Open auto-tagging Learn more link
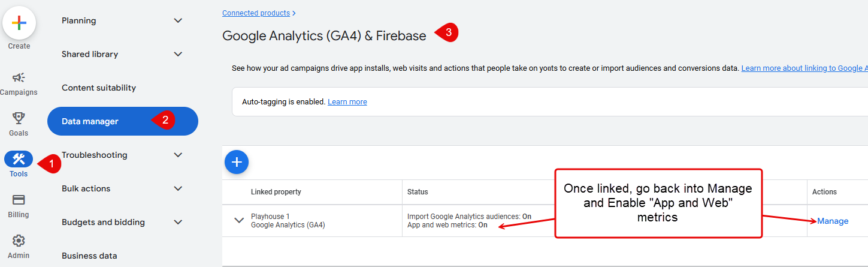Viewport: 868px width, 267px height. click(347, 102)
